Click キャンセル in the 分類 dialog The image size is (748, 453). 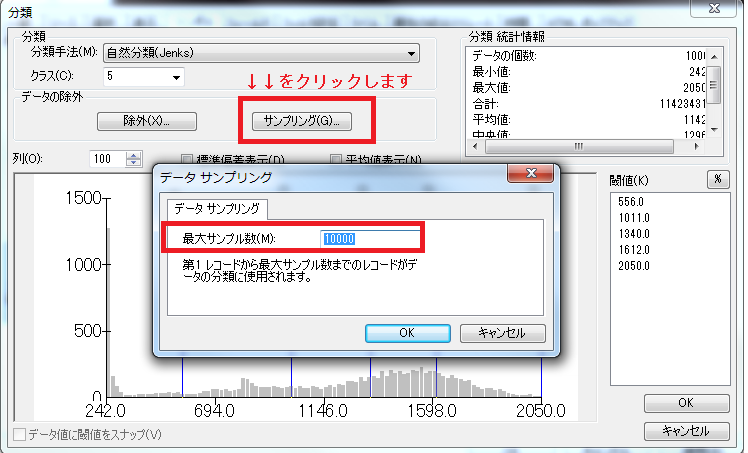[686, 431]
